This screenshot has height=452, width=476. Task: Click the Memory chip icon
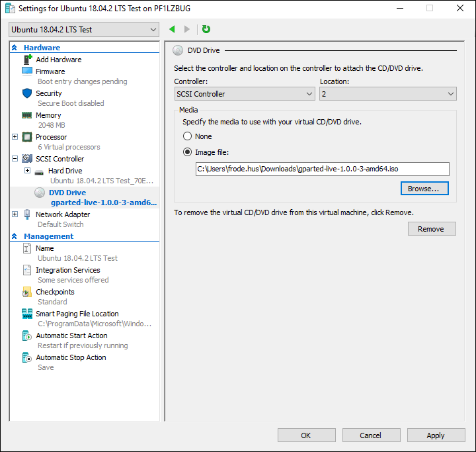click(x=26, y=115)
